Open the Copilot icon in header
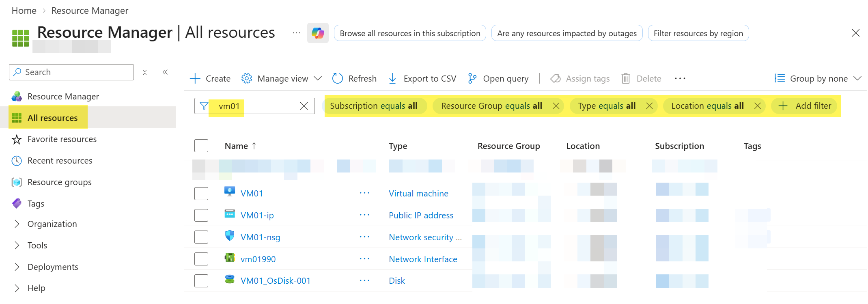This screenshot has height=304, width=868. 318,33
